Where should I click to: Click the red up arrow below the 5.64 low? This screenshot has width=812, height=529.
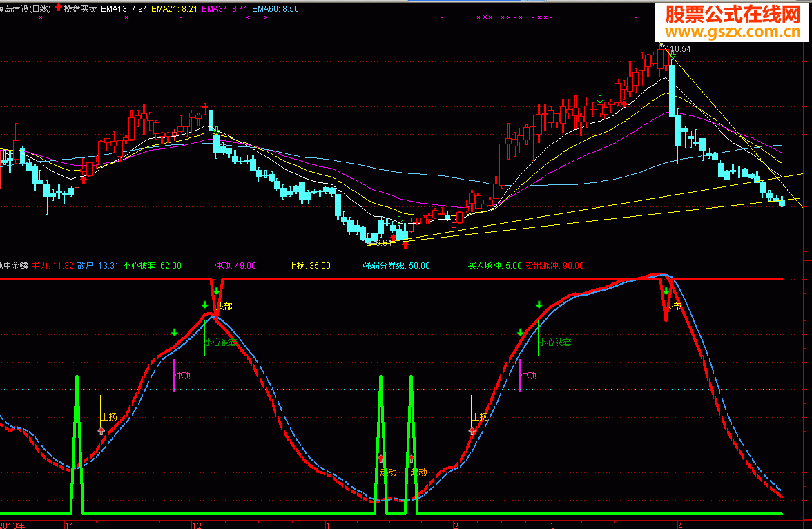[405, 244]
